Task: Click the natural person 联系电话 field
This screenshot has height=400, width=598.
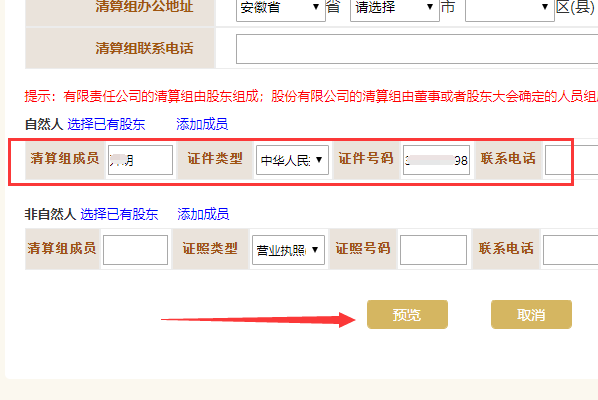Action: pyautogui.click(x=571, y=160)
